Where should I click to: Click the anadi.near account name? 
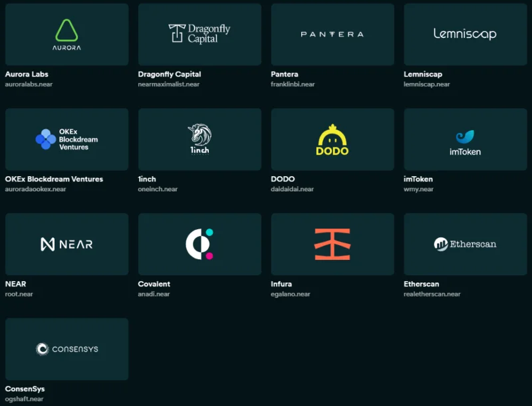pyautogui.click(x=154, y=294)
